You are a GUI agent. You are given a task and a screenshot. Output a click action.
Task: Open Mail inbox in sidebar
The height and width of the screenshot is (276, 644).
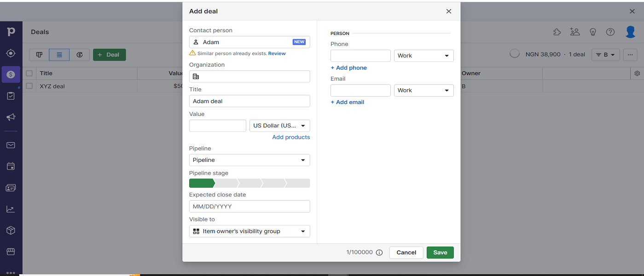coord(11,145)
